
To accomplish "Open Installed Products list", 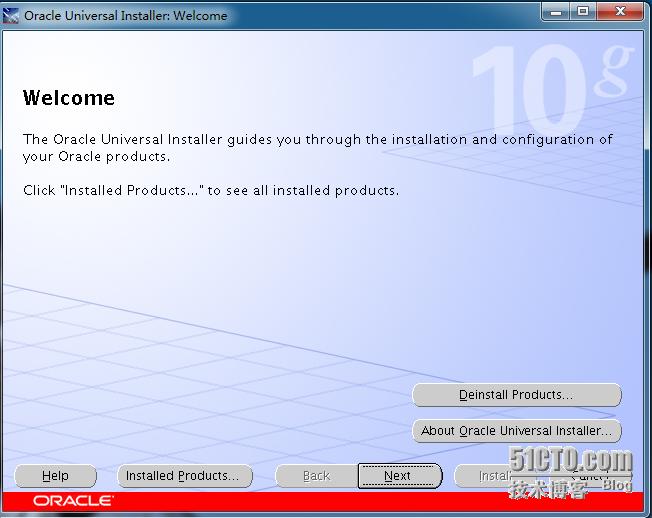I will coord(185,476).
